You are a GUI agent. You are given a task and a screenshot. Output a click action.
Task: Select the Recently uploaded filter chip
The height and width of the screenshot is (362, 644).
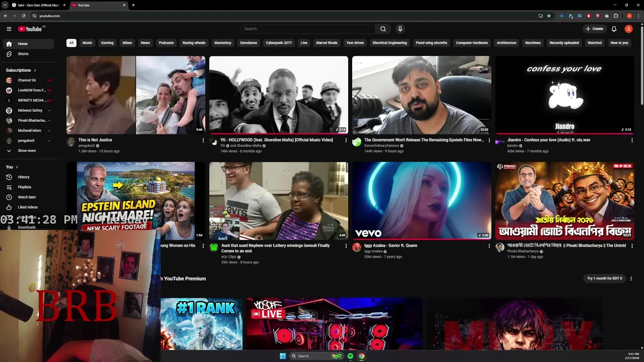coord(564,43)
